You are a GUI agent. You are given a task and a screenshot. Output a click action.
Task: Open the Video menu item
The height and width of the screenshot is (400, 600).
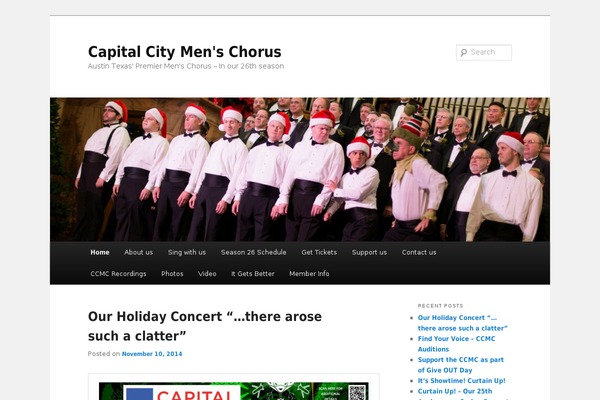(207, 274)
